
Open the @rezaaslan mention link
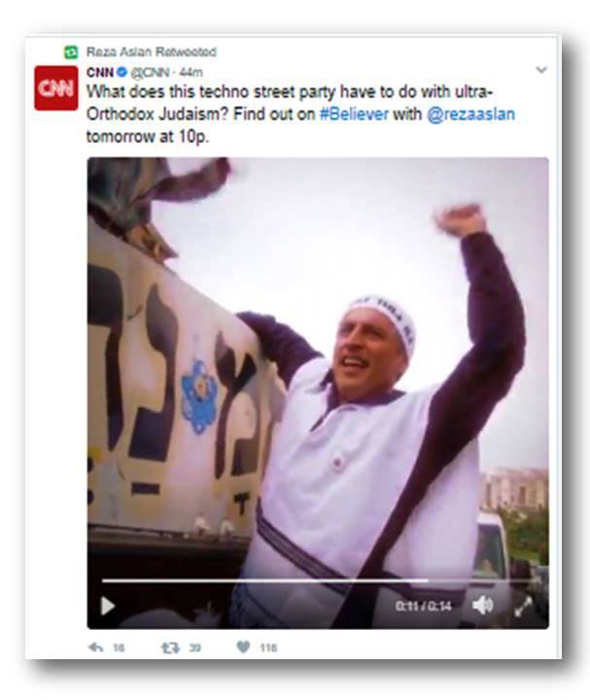(470, 115)
